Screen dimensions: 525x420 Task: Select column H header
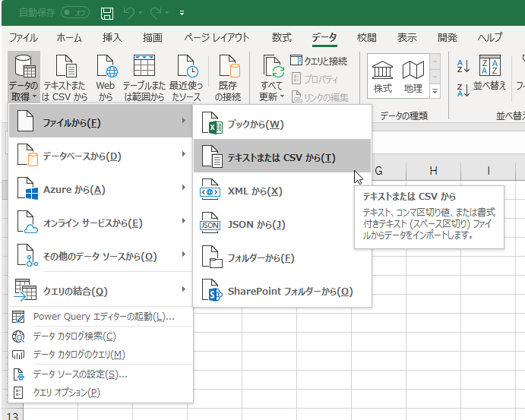(433, 171)
